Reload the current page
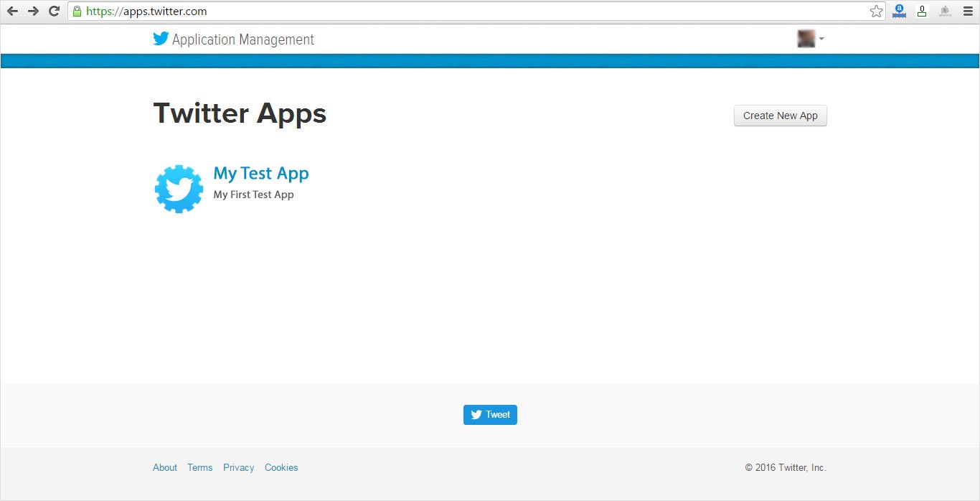 pos(54,11)
